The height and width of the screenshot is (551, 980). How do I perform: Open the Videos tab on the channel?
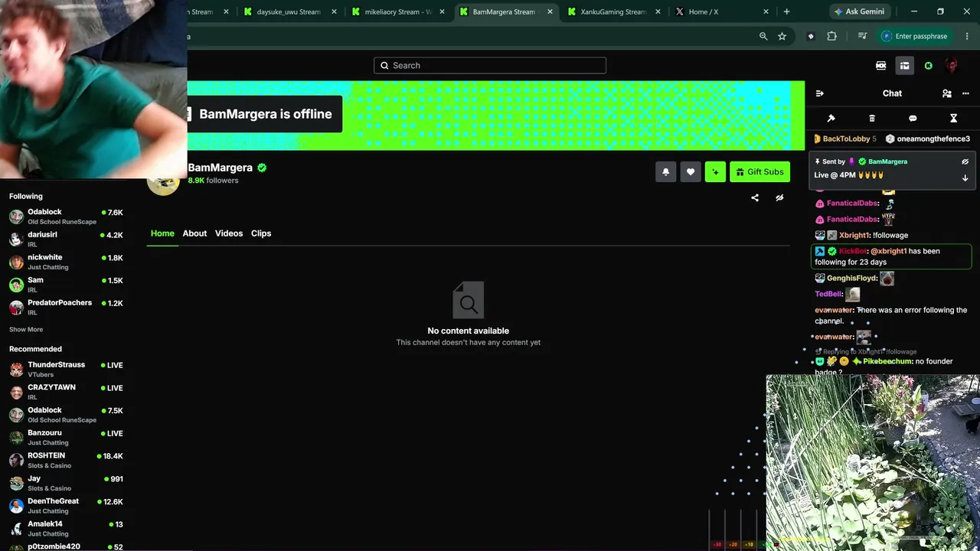click(229, 233)
